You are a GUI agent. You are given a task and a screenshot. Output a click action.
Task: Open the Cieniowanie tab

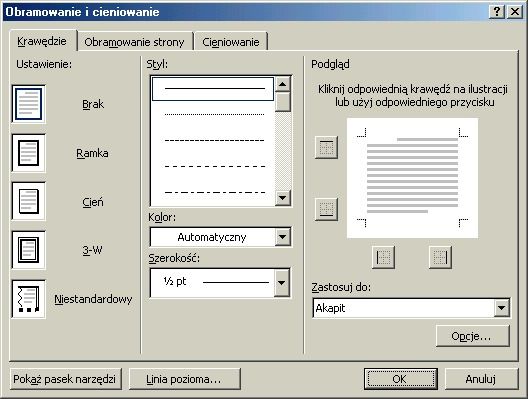click(x=231, y=42)
